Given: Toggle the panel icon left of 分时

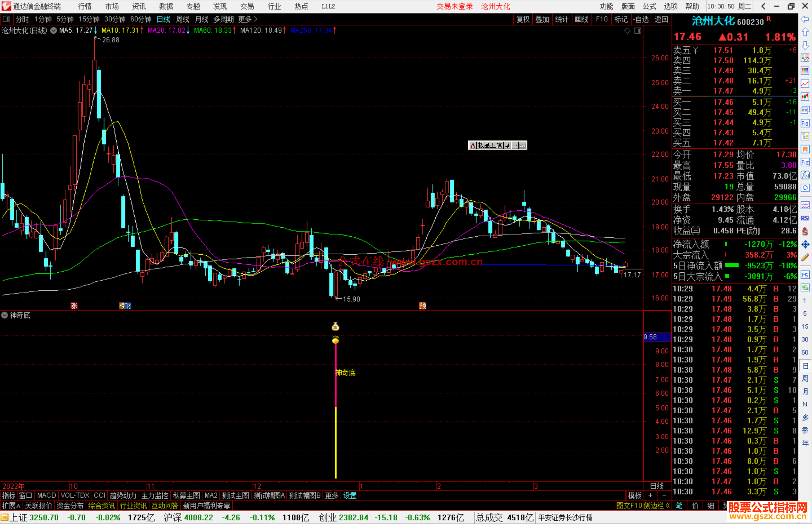Looking at the screenshot, I should pos(6,19).
